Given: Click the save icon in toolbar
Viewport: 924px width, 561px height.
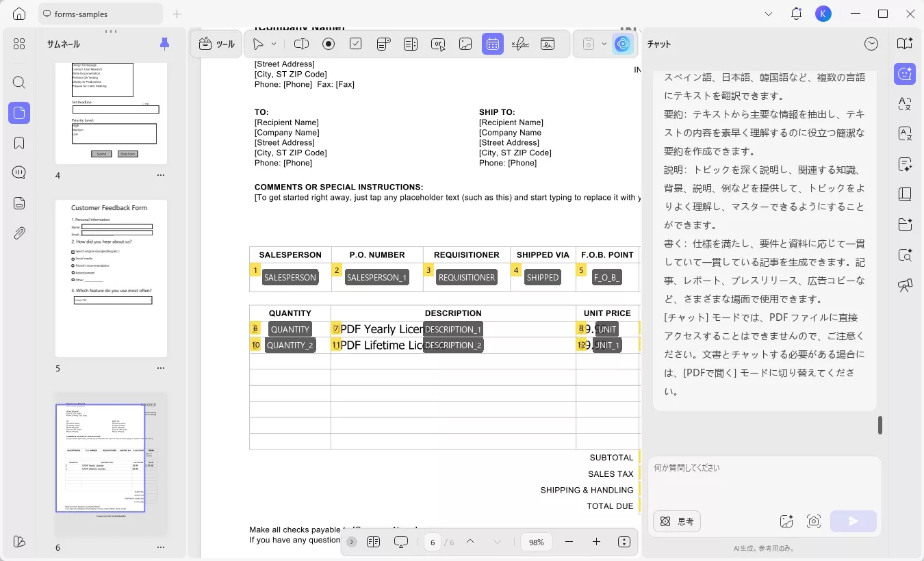Looking at the screenshot, I should [x=588, y=44].
